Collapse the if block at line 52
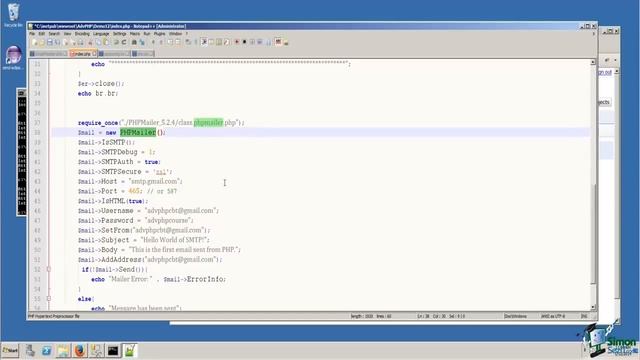The image size is (640, 360). click(x=49, y=269)
